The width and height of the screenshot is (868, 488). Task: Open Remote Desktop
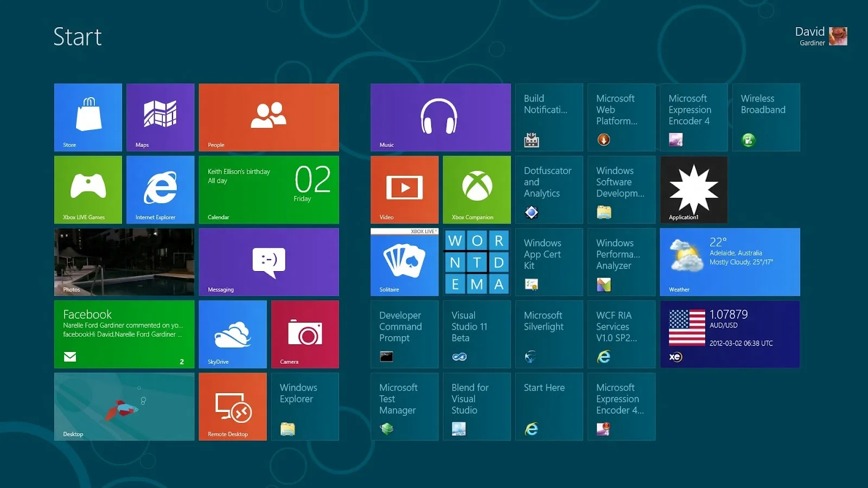tap(232, 406)
